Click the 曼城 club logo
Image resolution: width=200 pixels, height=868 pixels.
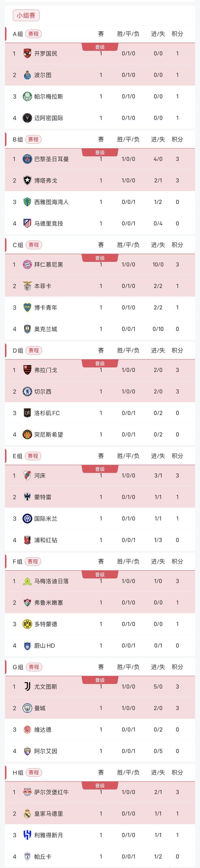tap(28, 709)
